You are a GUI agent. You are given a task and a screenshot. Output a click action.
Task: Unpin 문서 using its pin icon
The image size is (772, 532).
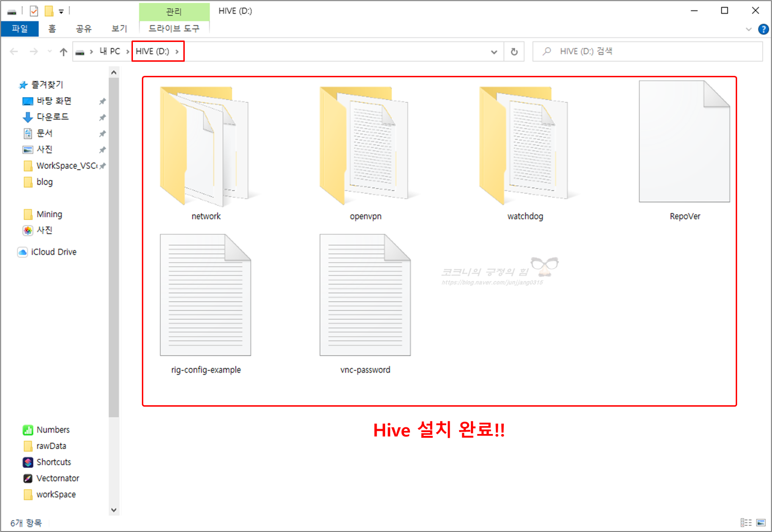tap(102, 134)
